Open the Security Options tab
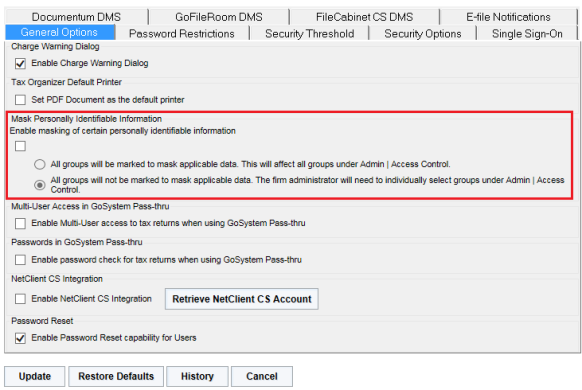 click(x=422, y=33)
